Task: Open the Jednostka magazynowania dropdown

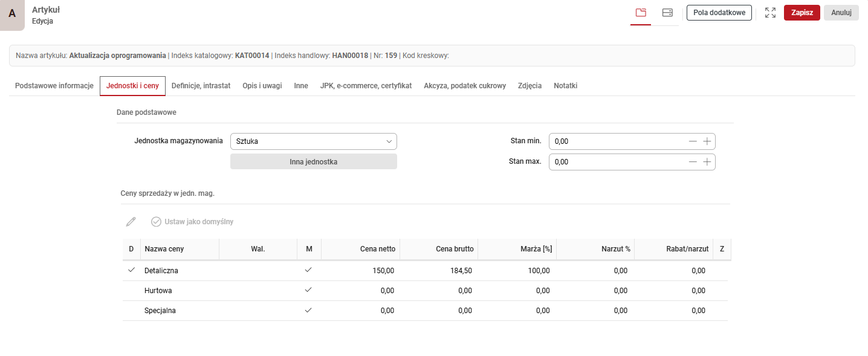Action: [313, 141]
